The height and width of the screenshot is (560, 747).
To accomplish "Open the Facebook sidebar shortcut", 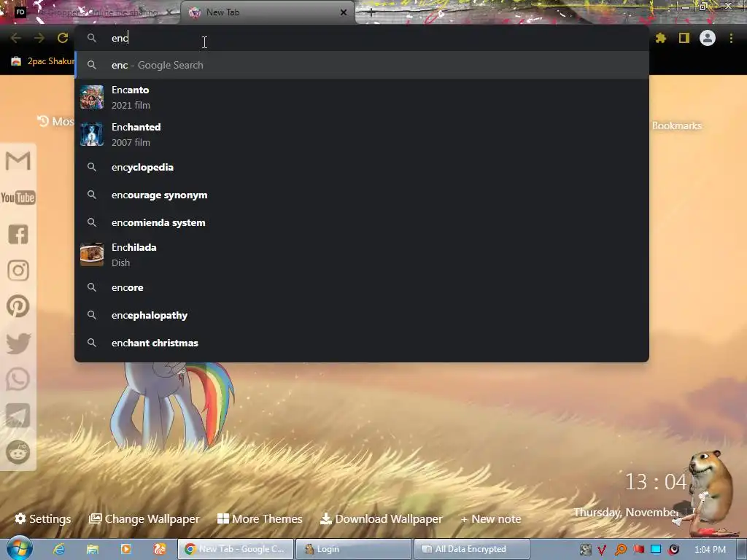I will point(18,234).
